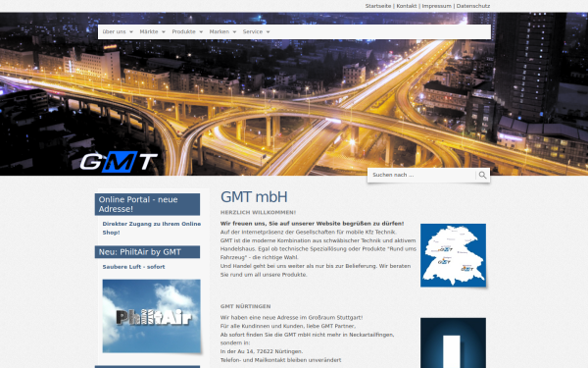Click the GMT logo in banner

click(119, 162)
